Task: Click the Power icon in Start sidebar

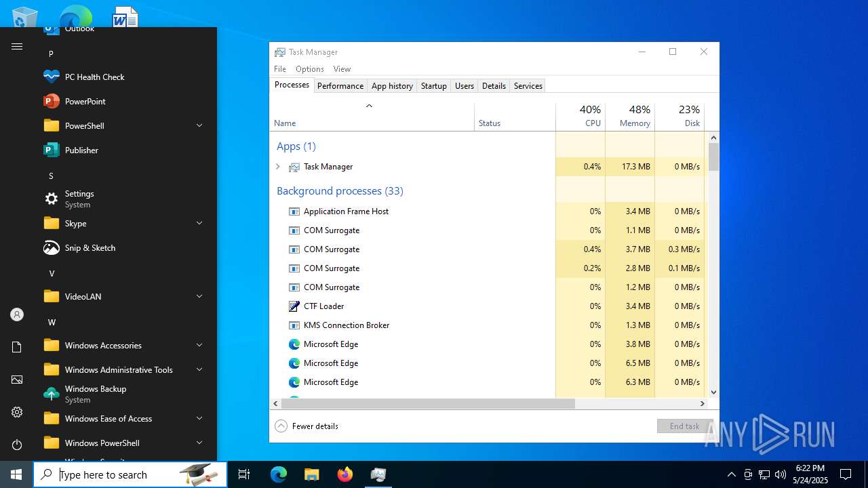Action: coord(17,445)
